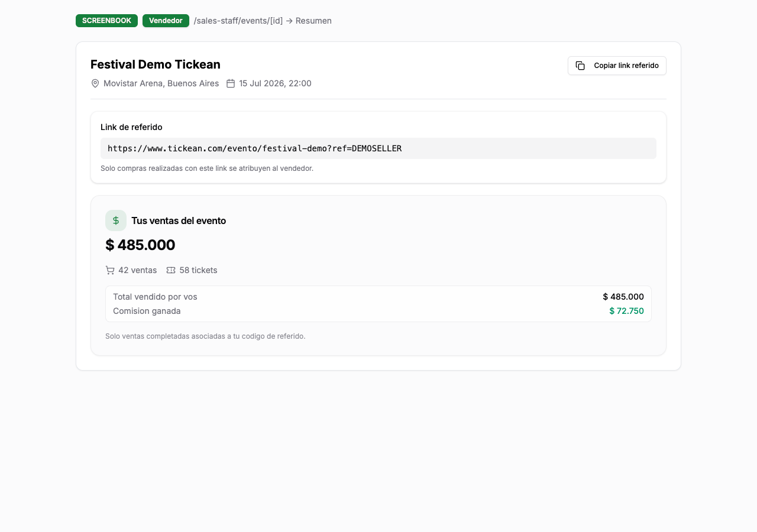Click the Tus ventas del evento heading
This screenshot has height=532, width=757.
[x=179, y=220]
